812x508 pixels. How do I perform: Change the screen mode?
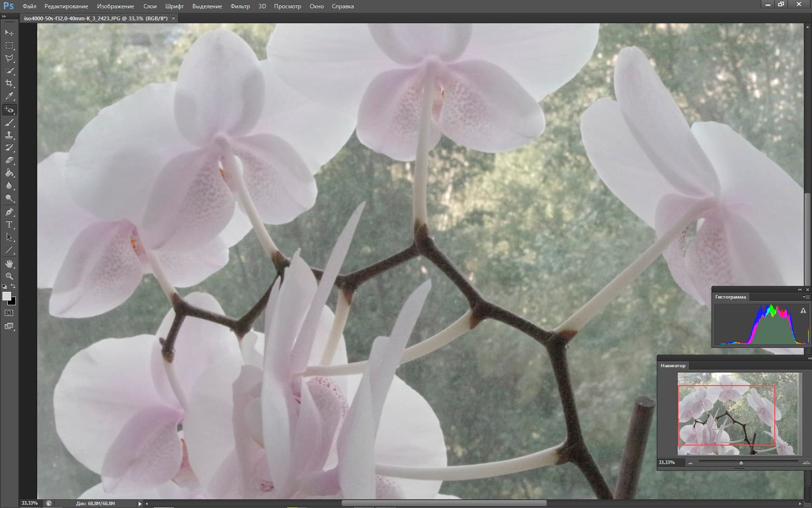9,326
